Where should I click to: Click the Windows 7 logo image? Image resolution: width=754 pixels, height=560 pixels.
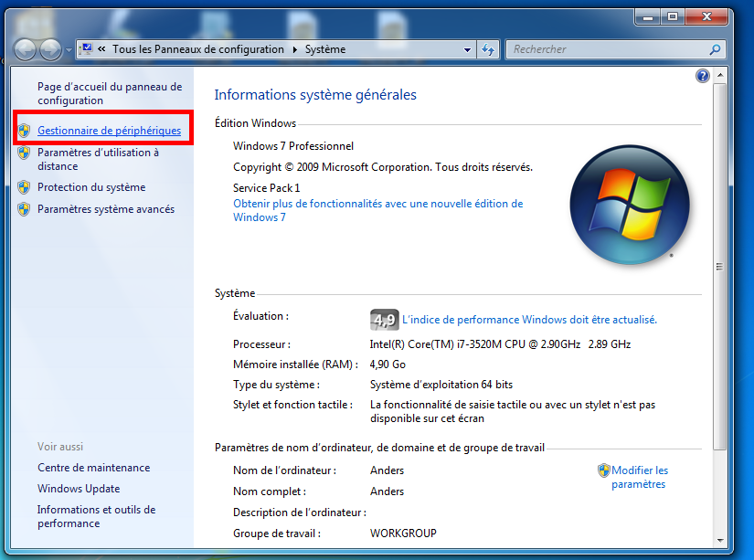(x=630, y=206)
